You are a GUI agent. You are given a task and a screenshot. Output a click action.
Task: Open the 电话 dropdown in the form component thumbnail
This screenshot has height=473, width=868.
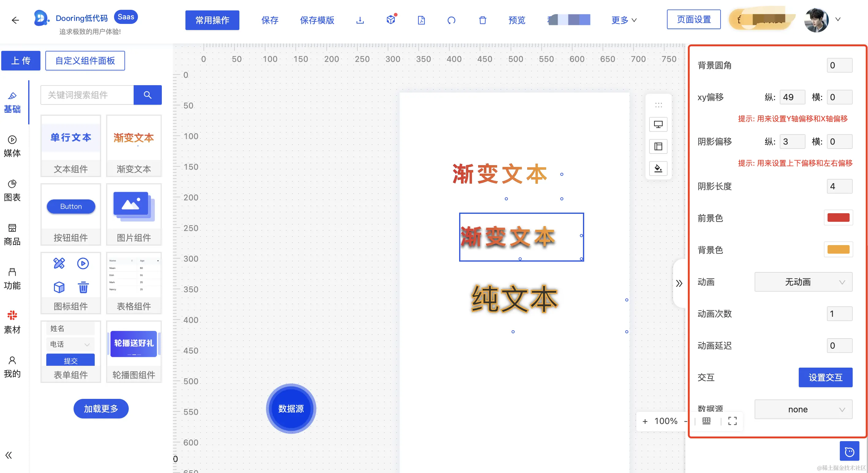[70, 344]
